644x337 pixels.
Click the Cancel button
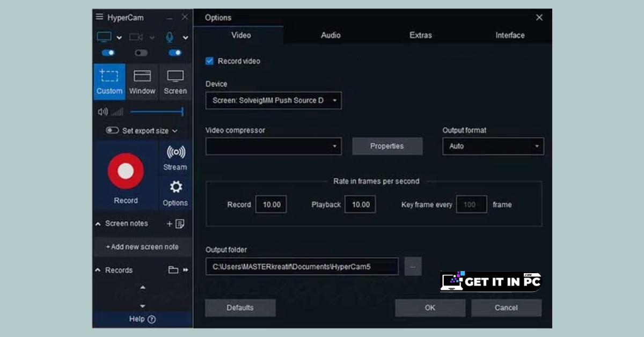(506, 307)
